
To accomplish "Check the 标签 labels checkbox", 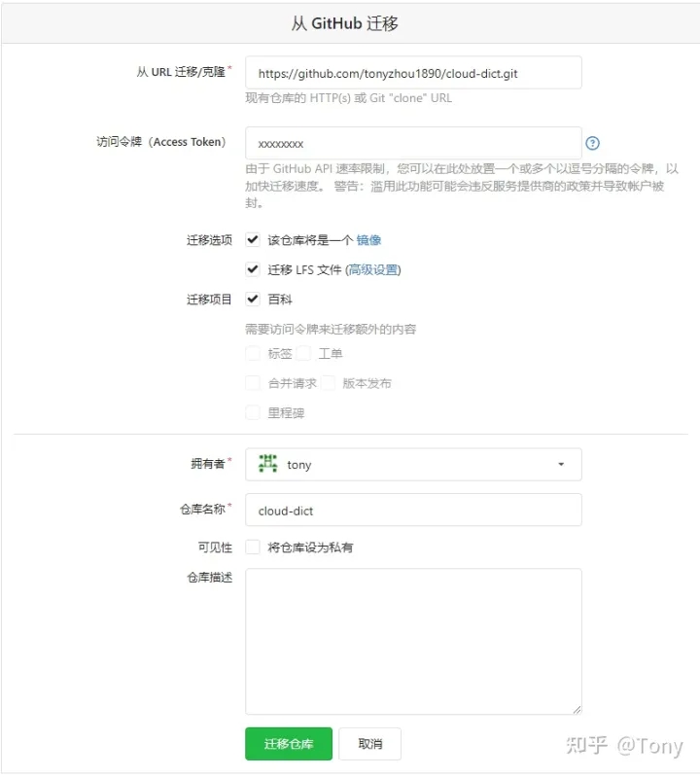I will (x=253, y=353).
